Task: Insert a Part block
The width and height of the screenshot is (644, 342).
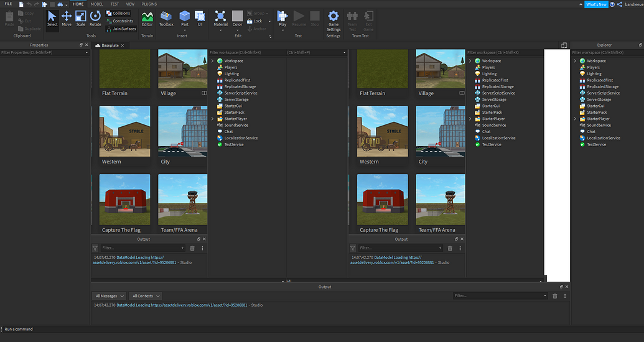Action: (185, 17)
